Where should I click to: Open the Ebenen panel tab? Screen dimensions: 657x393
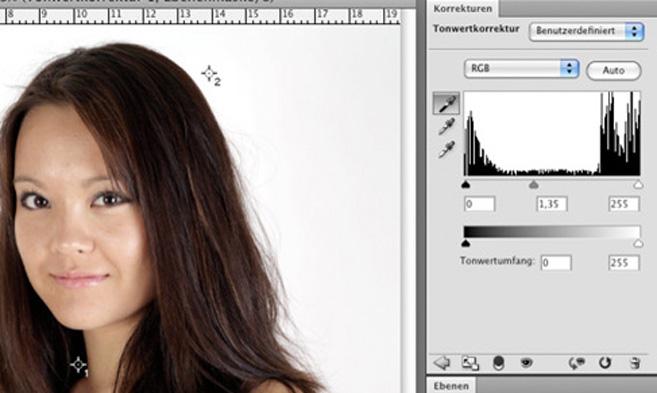tap(451, 385)
